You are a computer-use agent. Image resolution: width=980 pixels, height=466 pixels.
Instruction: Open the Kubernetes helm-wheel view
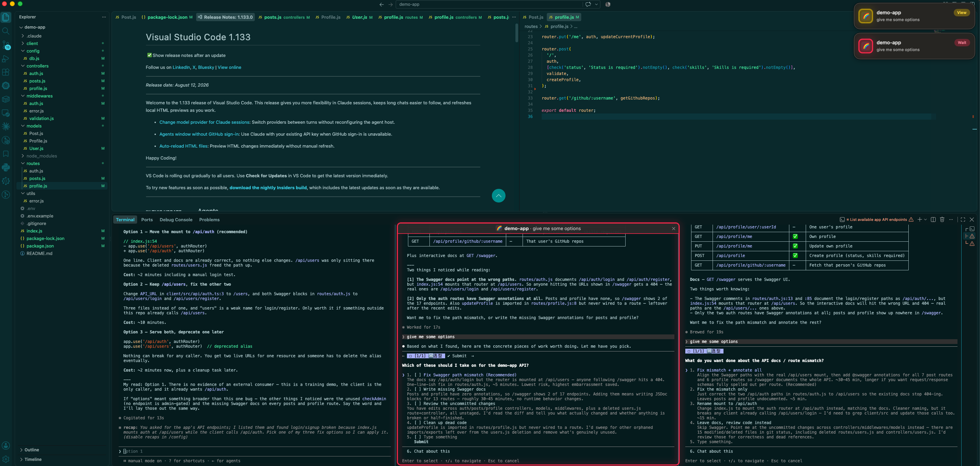[x=6, y=86]
